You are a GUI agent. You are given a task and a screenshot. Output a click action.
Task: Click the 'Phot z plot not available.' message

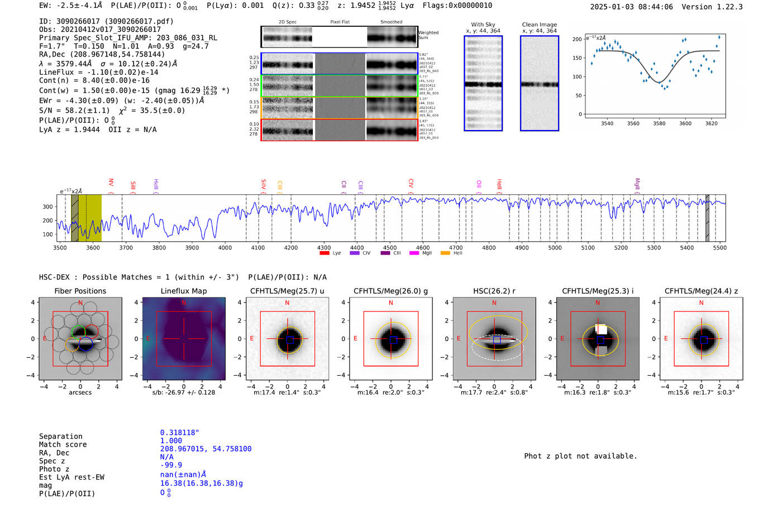pyautogui.click(x=580, y=456)
